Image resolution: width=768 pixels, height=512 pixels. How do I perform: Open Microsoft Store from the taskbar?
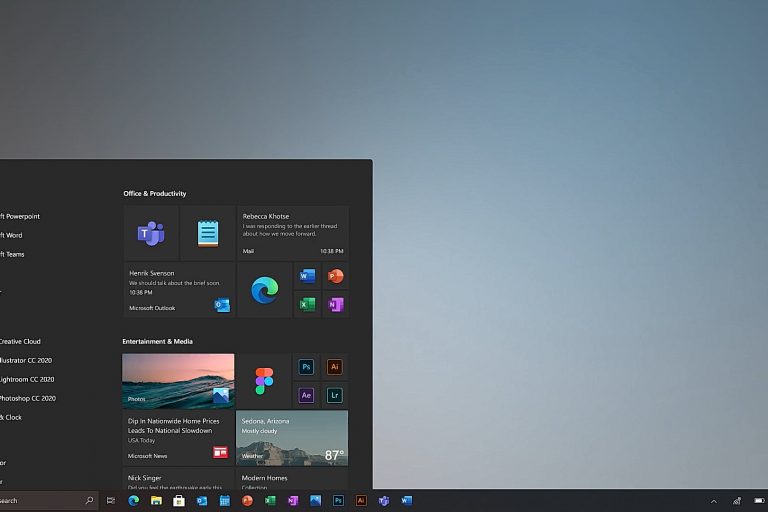coord(179,501)
